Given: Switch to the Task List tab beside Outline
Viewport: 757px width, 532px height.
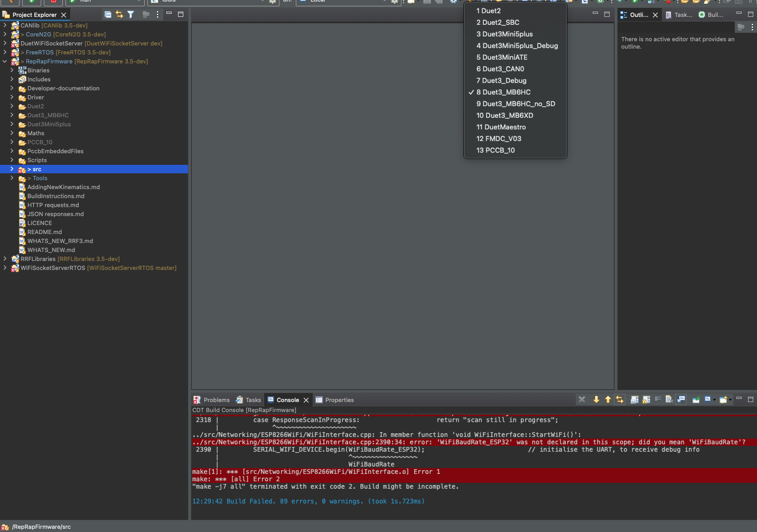Looking at the screenshot, I should coord(679,15).
